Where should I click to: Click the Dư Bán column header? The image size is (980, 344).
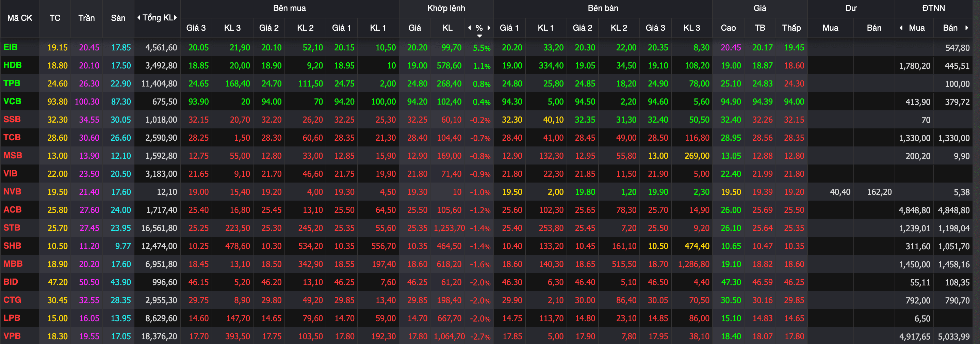click(x=874, y=28)
